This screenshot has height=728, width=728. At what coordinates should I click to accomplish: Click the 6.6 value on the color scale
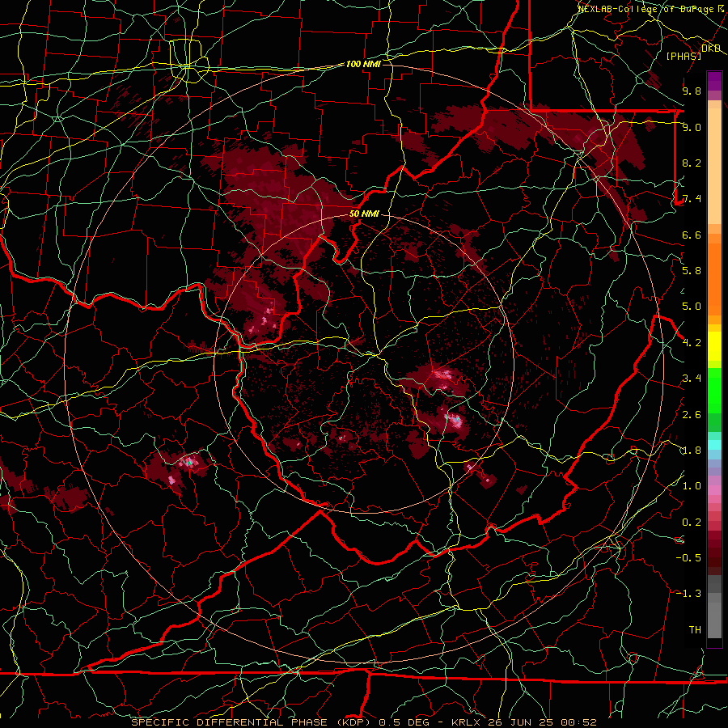692,235
